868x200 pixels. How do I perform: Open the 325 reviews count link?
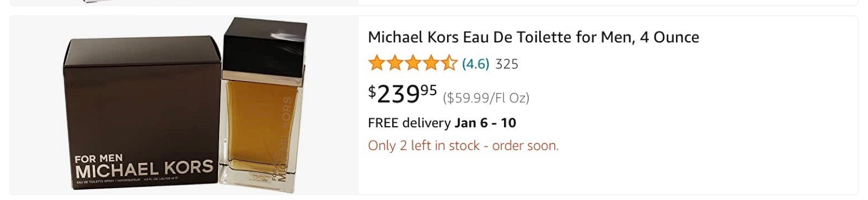coord(507,64)
